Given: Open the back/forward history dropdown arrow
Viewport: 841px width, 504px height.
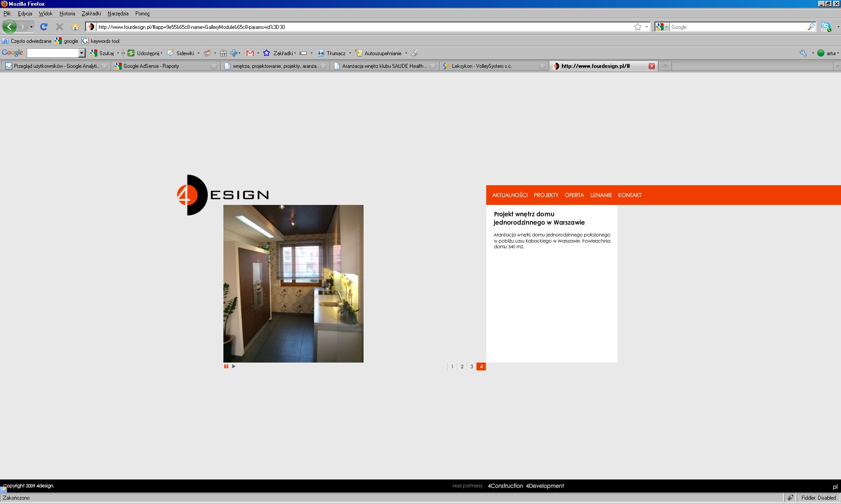Looking at the screenshot, I should 31,27.
